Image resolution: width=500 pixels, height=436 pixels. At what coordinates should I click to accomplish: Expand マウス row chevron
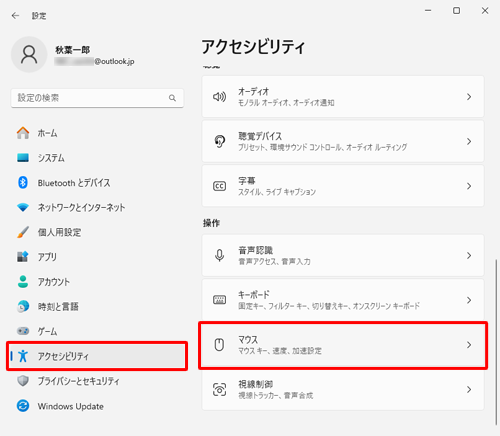pyautogui.click(x=469, y=345)
